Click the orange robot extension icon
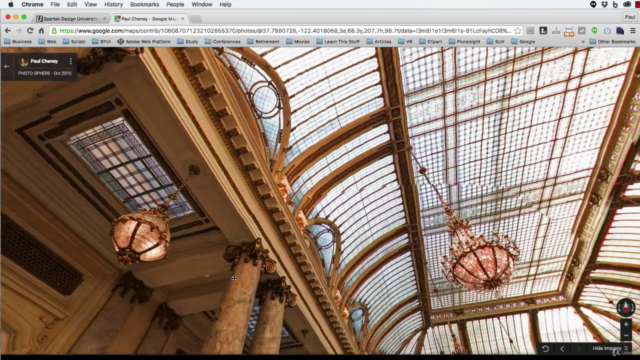 [x=569, y=31]
